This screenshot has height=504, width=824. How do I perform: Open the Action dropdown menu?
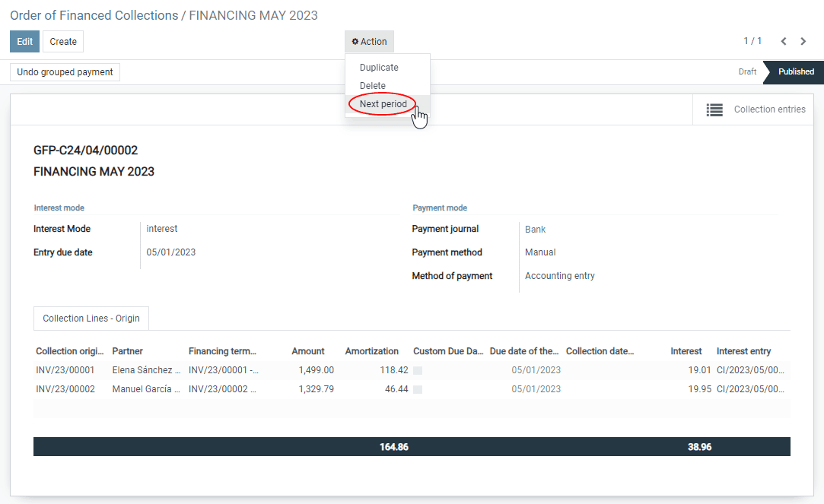pyautogui.click(x=369, y=42)
